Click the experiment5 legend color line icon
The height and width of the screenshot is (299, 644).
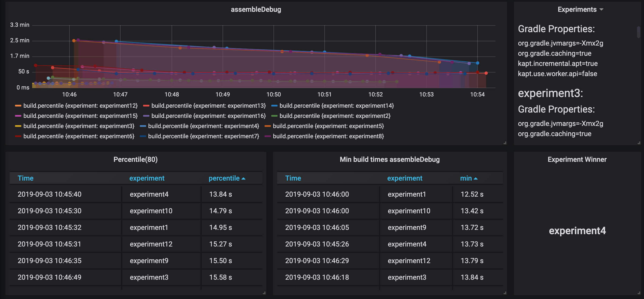(x=268, y=126)
